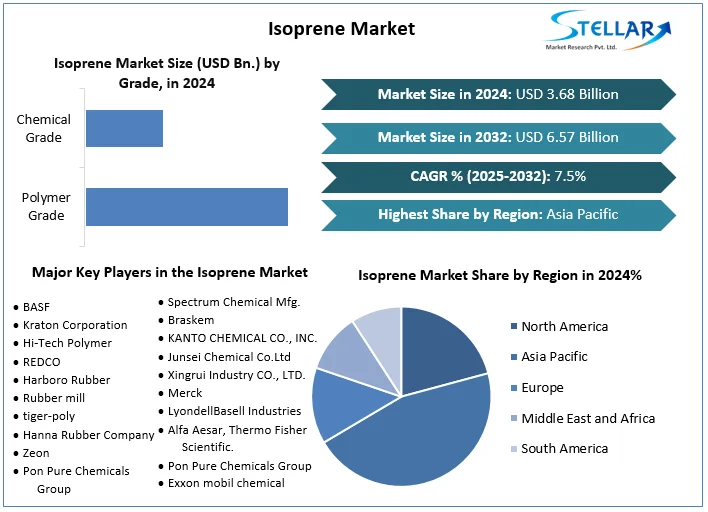Click the South America legend swatch
708x512 pixels.
coord(514,449)
